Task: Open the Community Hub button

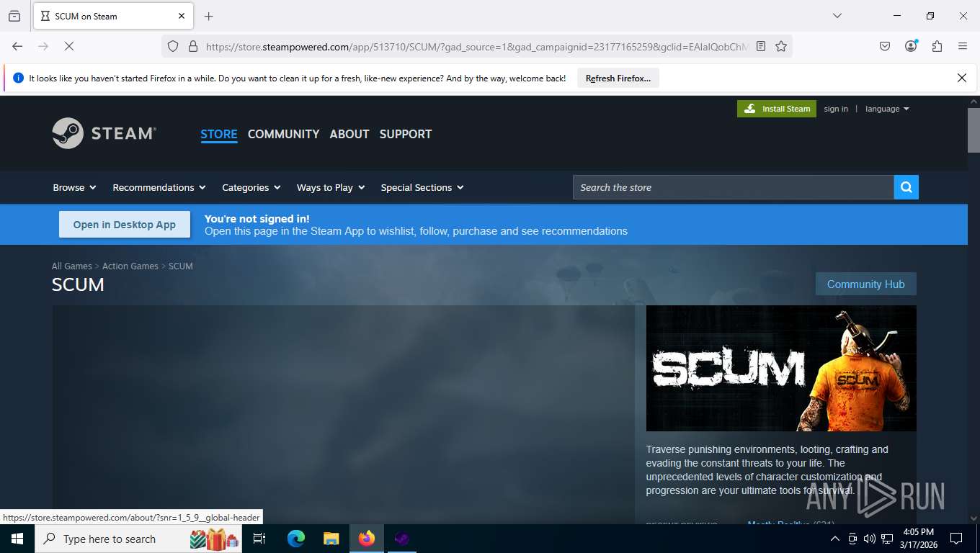Action: 865,284
